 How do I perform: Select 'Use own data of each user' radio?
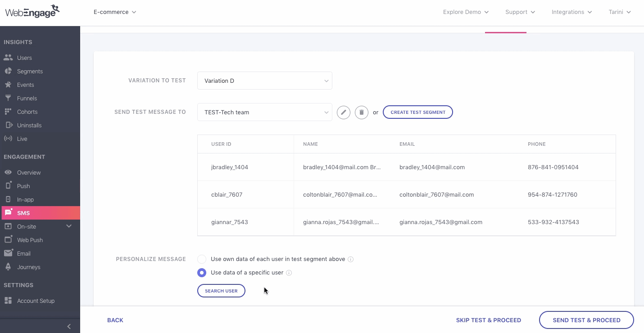[202, 259]
